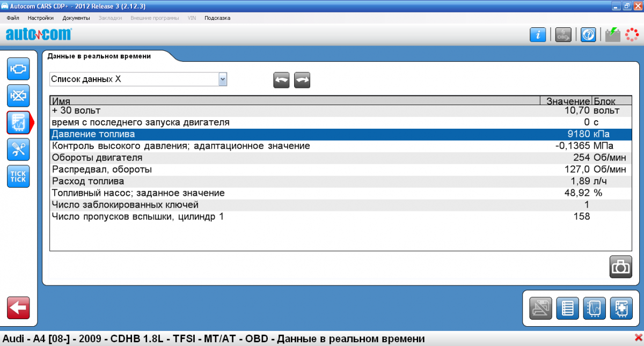This screenshot has height=346, width=644.
Task: Select the "Обороты двигателя" row
Action: pos(341,158)
